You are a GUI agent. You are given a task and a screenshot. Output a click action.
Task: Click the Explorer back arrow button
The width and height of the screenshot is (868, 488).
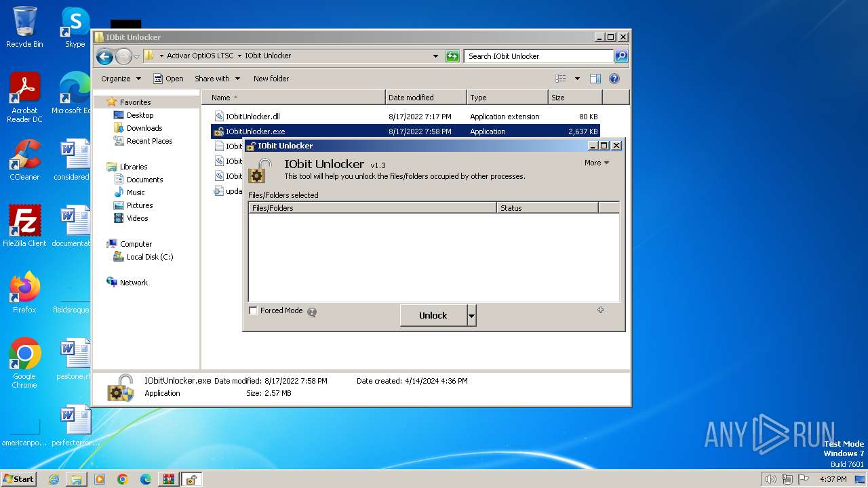(104, 56)
